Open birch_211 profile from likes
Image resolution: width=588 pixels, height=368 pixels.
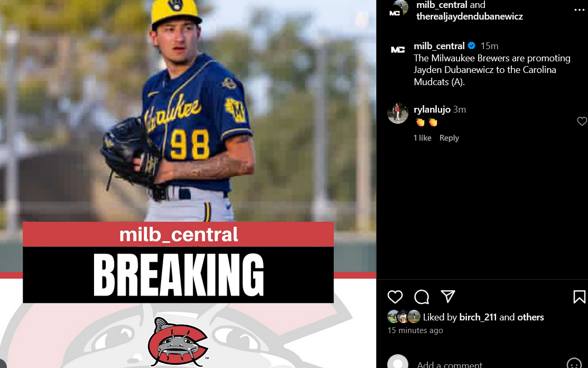478,317
